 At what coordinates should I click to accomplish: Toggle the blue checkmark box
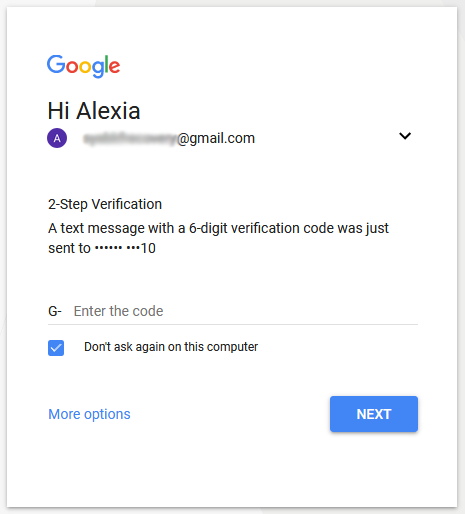click(56, 348)
